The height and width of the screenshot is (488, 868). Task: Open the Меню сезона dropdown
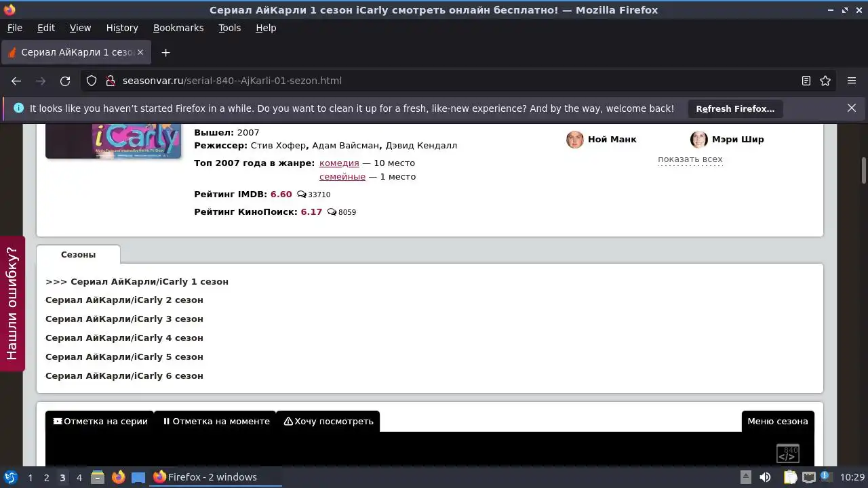tap(778, 421)
